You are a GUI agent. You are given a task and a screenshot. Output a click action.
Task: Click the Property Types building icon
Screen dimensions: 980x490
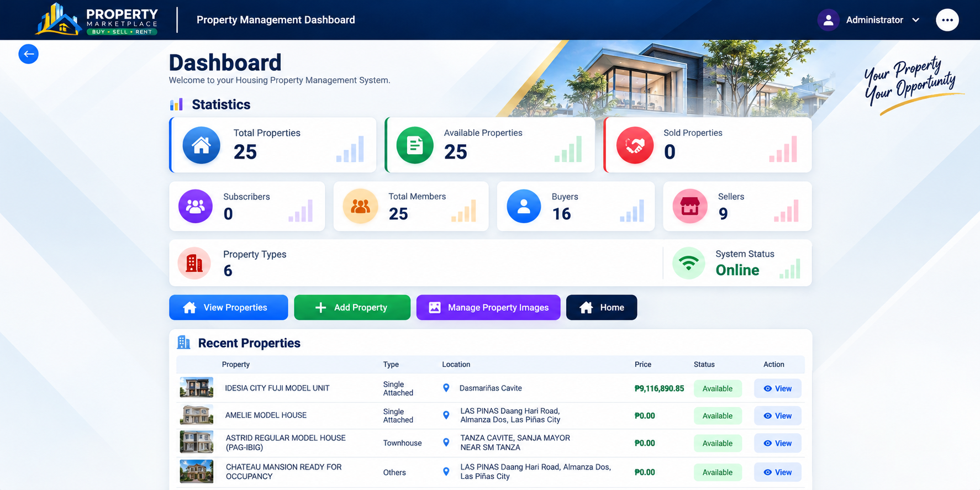pyautogui.click(x=194, y=263)
